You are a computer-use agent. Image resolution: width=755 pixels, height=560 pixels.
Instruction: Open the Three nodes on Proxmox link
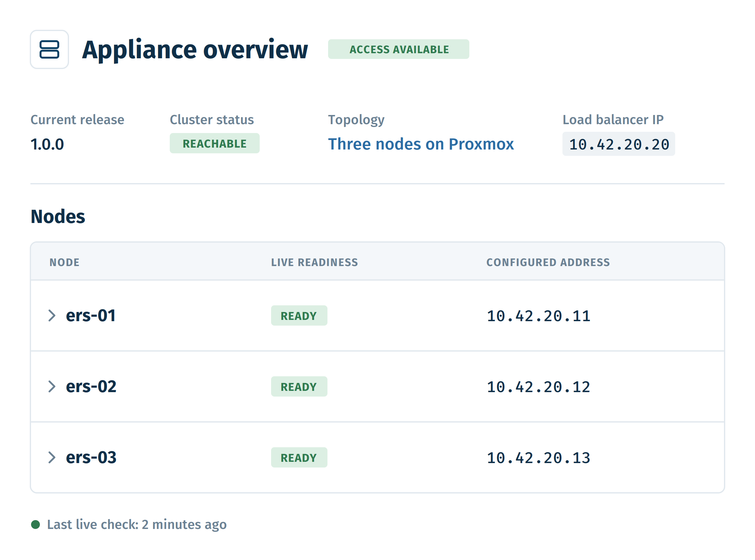(x=421, y=144)
